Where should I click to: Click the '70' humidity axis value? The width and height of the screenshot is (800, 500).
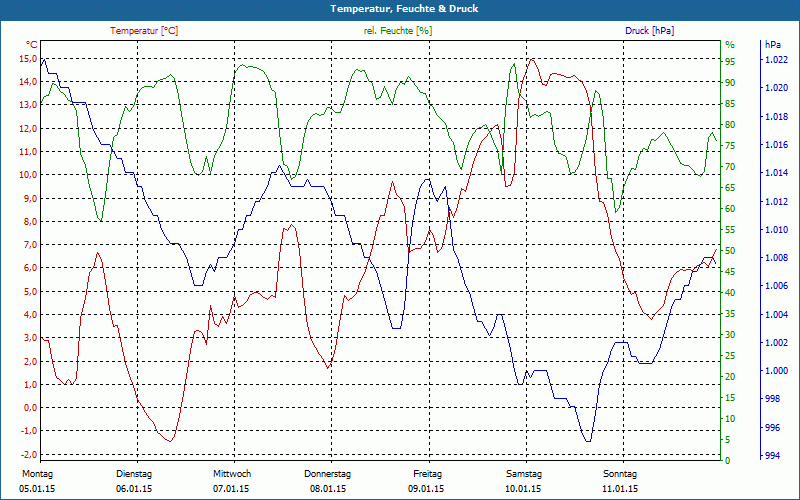click(731, 166)
